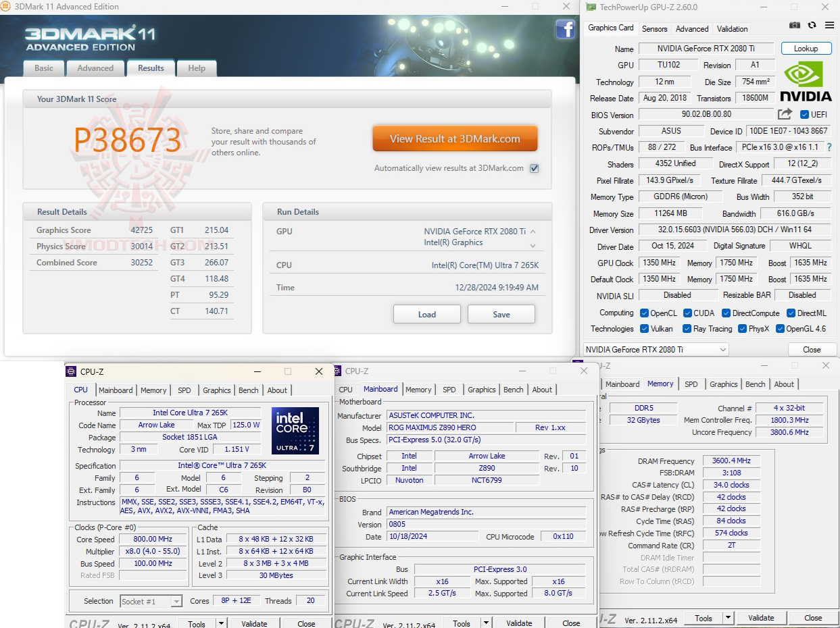Open Tools dropdown arrow in middle CPU-Z
Screen dimensions: 840x628
(x=485, y=623)
